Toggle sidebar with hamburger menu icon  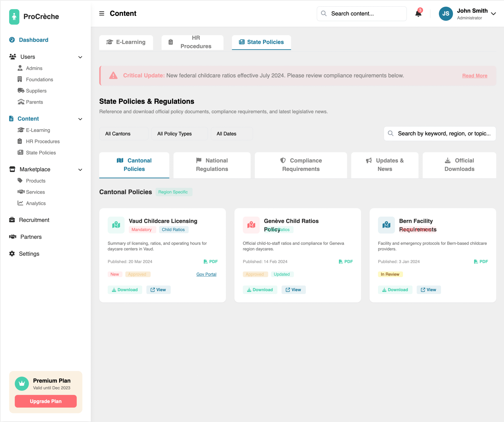102,13
